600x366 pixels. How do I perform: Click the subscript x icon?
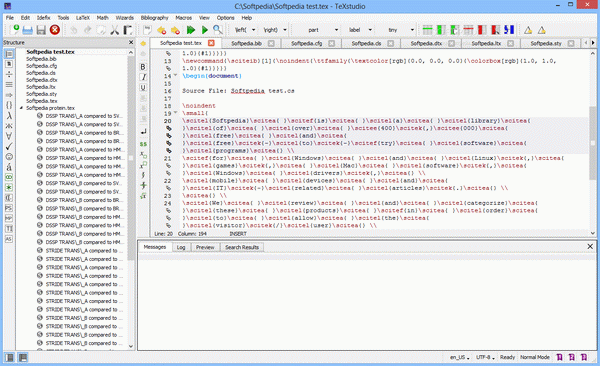click(x=143, y=155)
